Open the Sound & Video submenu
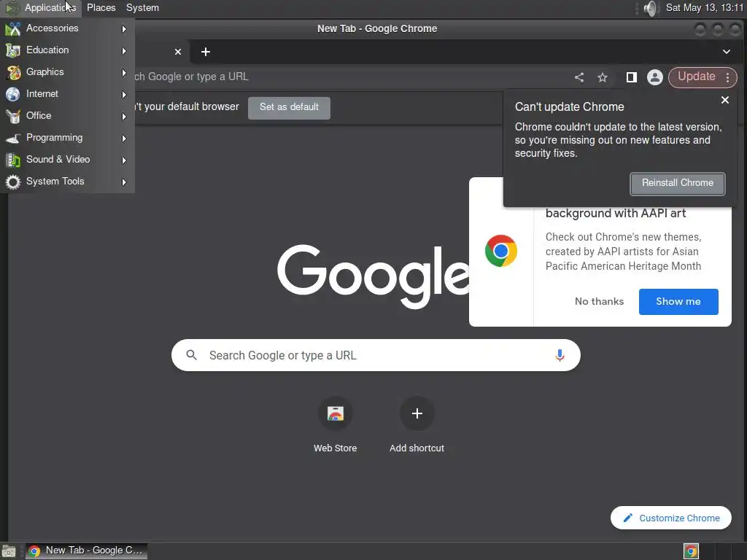The height and width of the screenshot is (560, 747). 67,160
